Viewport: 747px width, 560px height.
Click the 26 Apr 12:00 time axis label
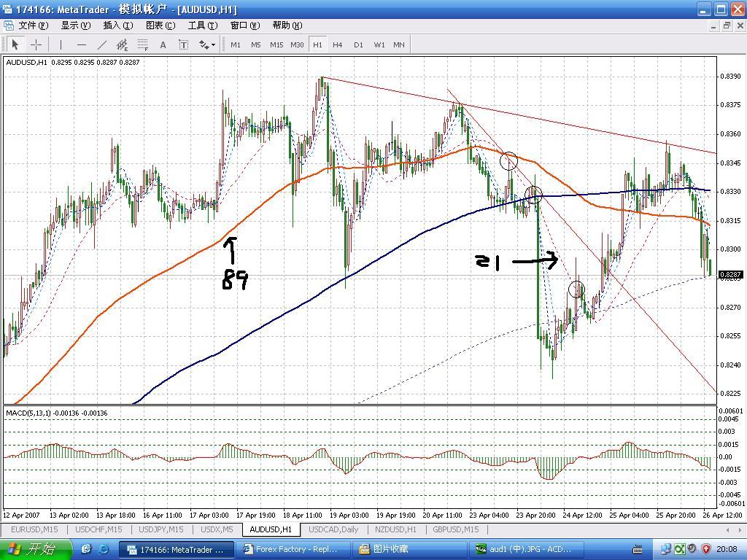point(723,515)
